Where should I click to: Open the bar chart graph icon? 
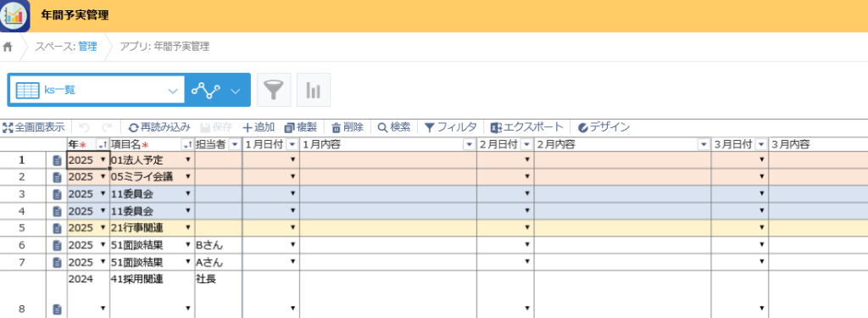click(x=314, y=90)
